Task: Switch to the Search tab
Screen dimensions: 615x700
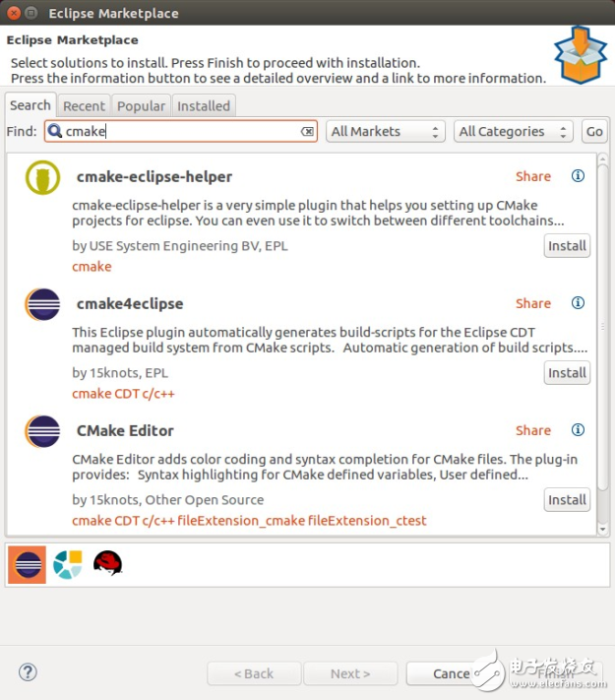Action: coord(31,105)
